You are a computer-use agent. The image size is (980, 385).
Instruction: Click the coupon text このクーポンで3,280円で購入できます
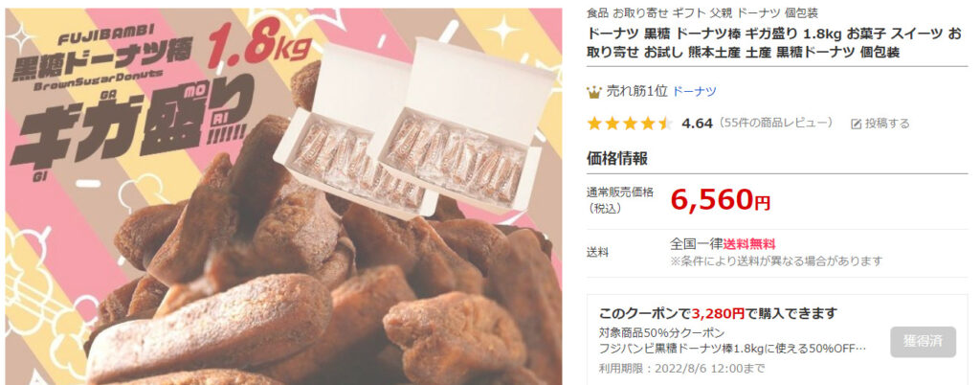coord(718,313)
